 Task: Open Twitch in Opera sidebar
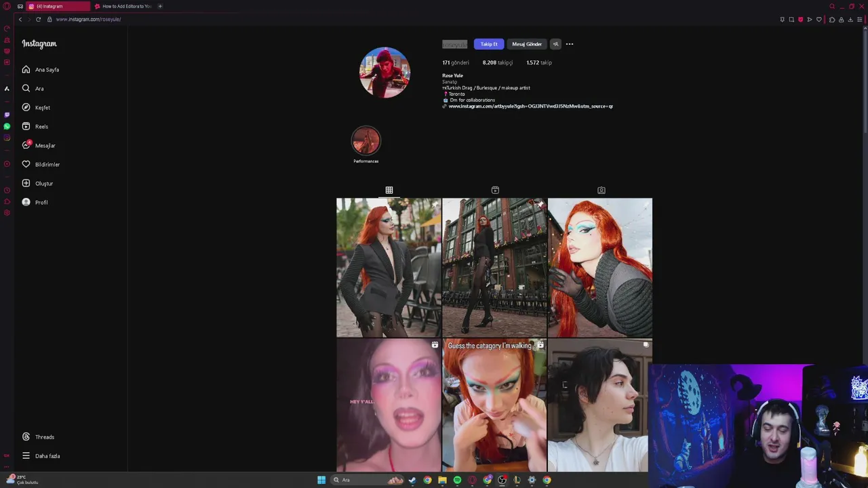[7, 115]
